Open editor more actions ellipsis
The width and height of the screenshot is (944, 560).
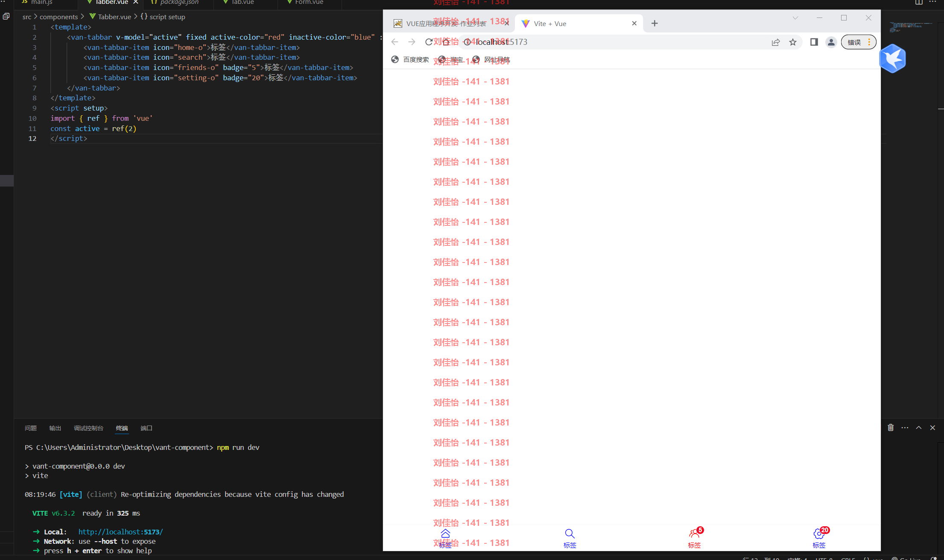pos(932,2)
